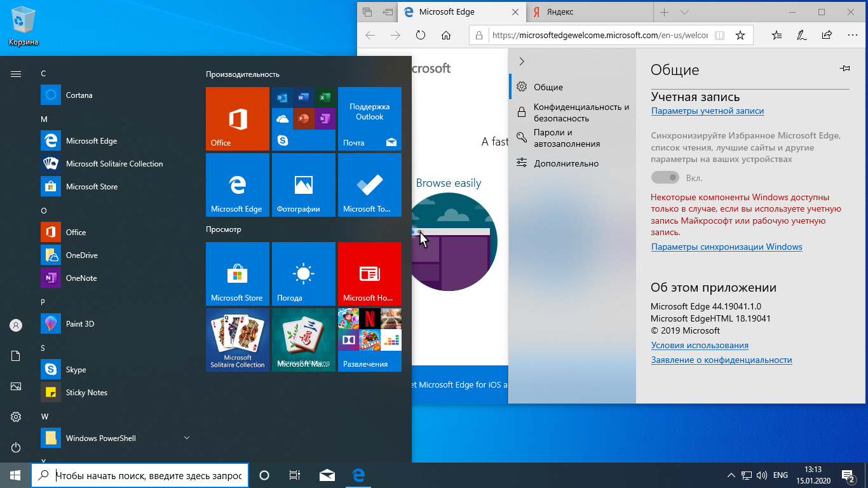The height and width of the screenshot is (488, 868).
Task: Expand the Windows PowerShell folder
Action: pyautogui.click(x=187, y=438)
